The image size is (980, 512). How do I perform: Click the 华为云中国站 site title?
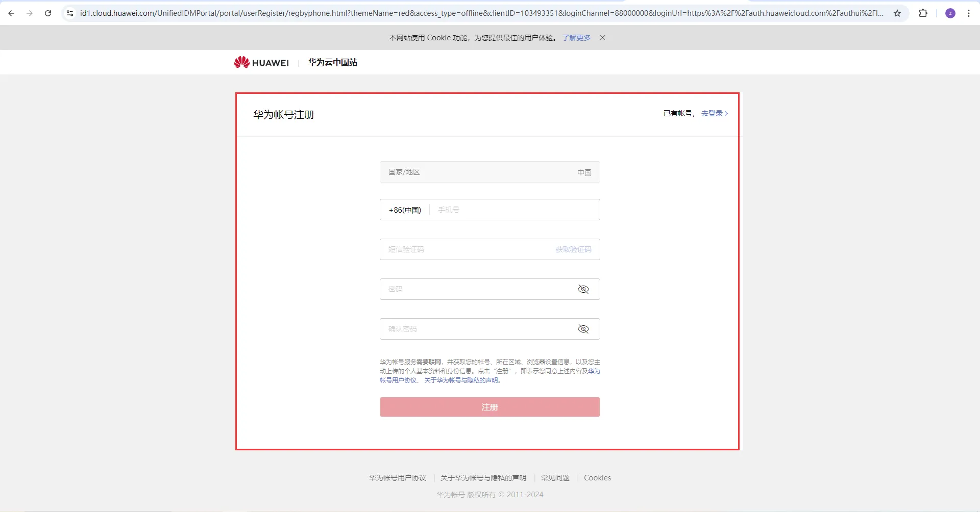coord(333,62)
